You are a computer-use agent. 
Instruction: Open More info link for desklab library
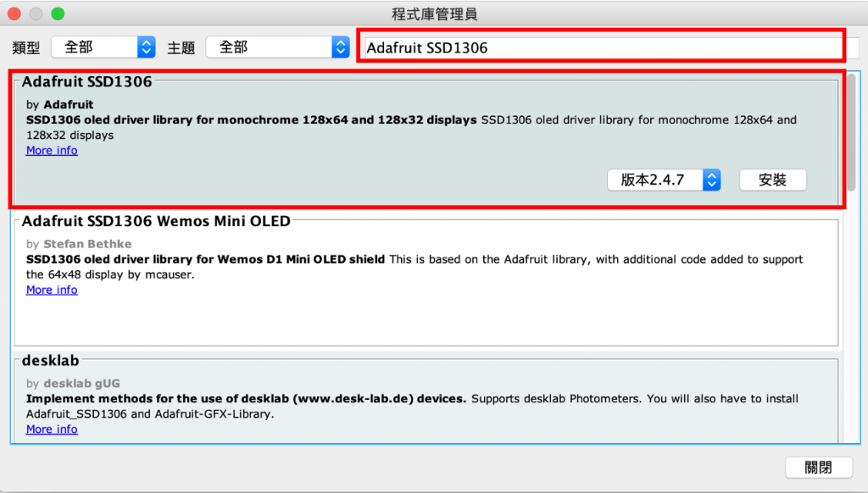point(52,429)
